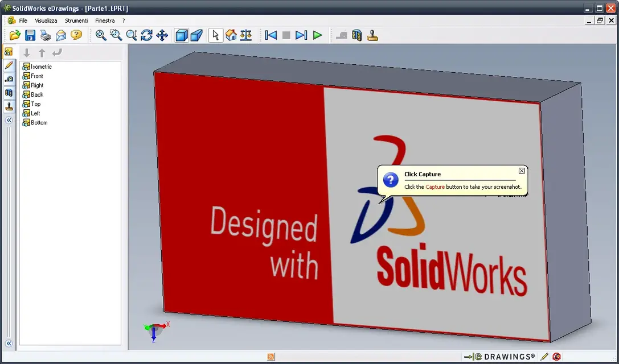Select the Zoom to Fit magnifier tool
Screen dimensions: 619x364
click(x=101, y=35)
